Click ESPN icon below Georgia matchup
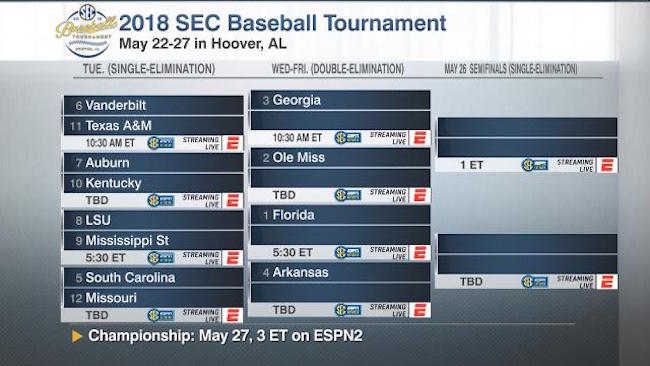This screenshot has height=366, width=650. (420, 138)
